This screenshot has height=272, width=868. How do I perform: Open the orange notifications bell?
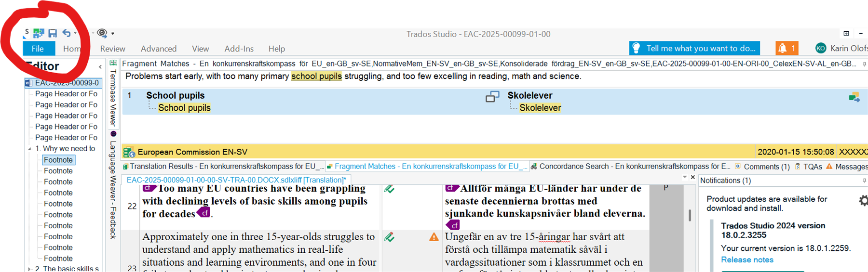pyautogui.click(x=787, y=48)
